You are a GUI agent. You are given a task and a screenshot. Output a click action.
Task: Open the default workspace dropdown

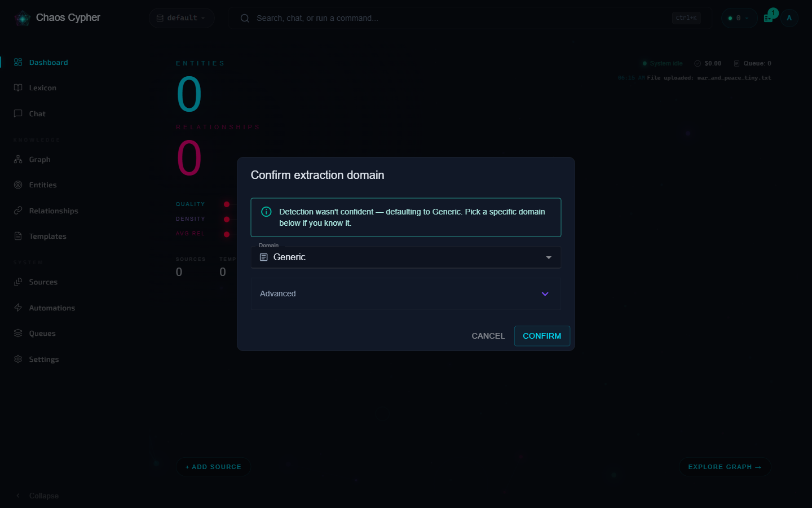[x=182, y=18]
